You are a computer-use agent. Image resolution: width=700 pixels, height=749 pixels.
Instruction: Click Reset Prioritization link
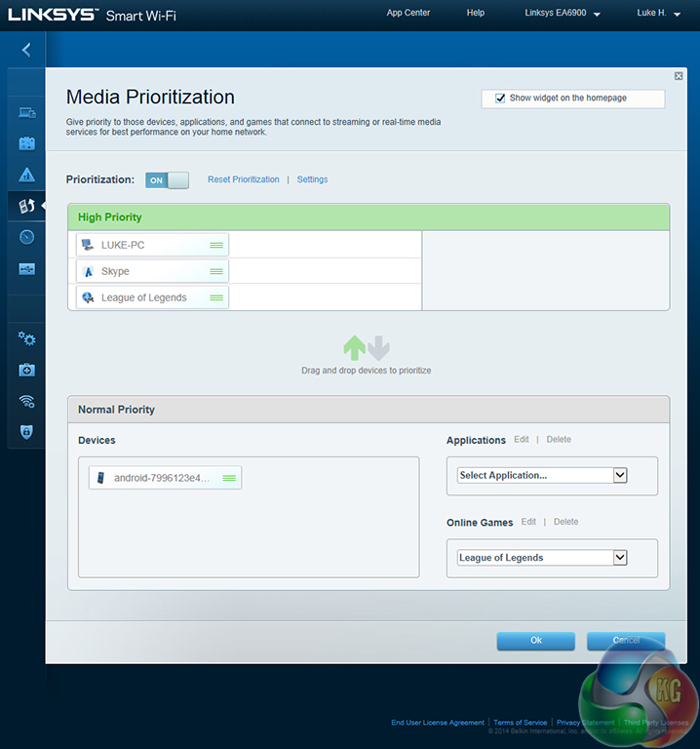click(x=244, y=179)
